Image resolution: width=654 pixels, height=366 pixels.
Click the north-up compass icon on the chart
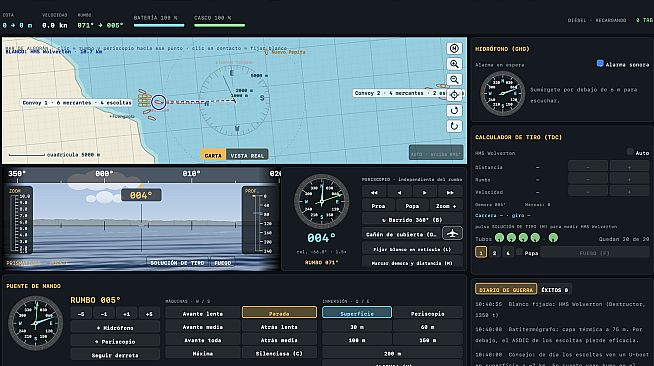click(454, 48)
